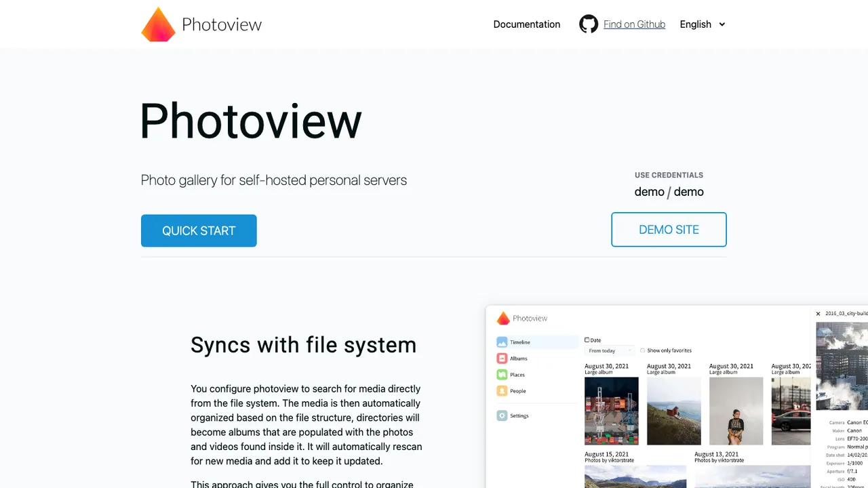868x488 pixels.
Task: Click the 'Photo gallery for self-hosted personal servers' tagline
Action: tap(274, 180)
